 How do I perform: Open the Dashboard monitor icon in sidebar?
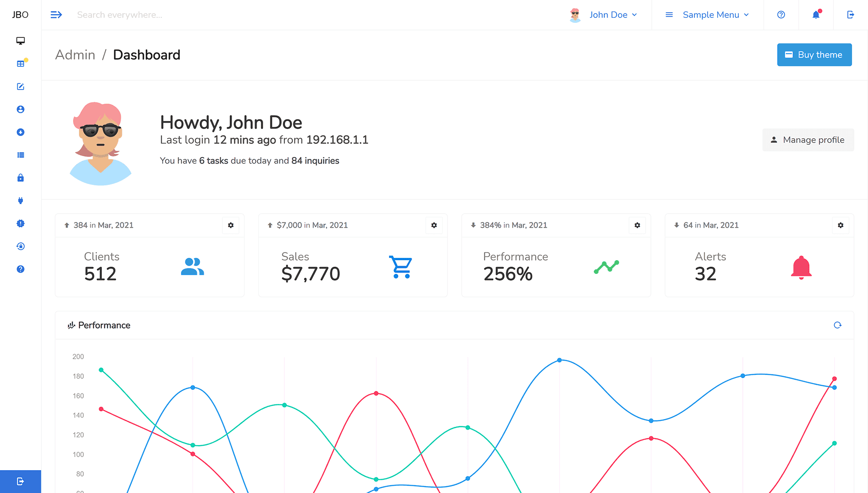coord(21,41)
